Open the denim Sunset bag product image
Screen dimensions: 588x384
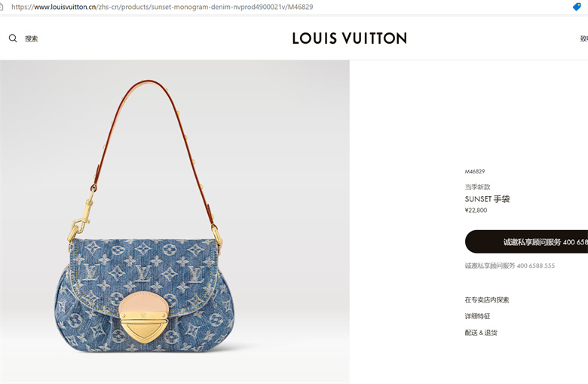point(175,222)
